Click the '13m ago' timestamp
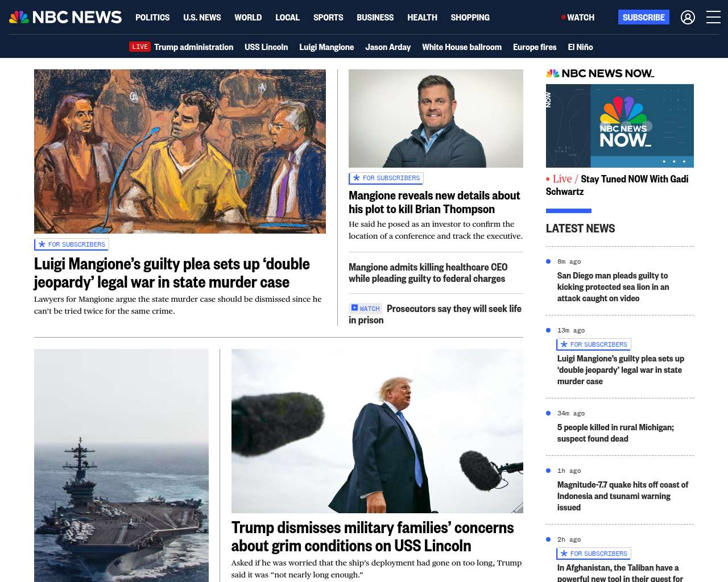The width and height of the screenshot is (728, 582). pos(571,330)
